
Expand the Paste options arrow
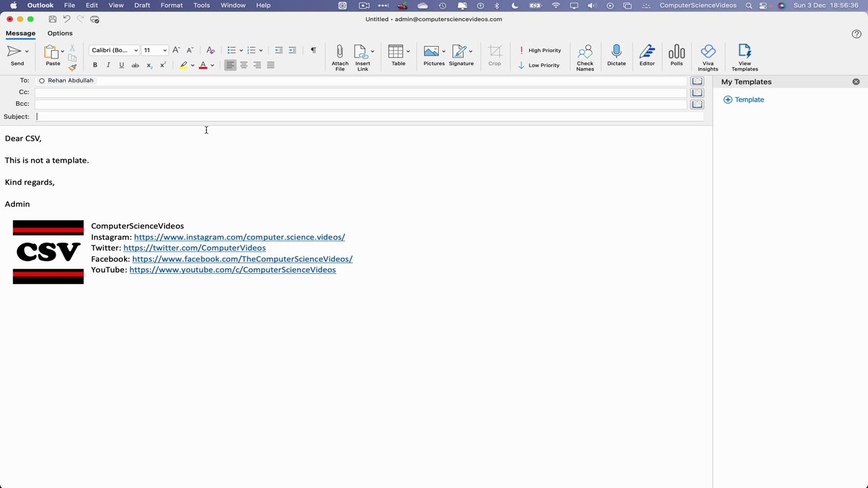62,52
